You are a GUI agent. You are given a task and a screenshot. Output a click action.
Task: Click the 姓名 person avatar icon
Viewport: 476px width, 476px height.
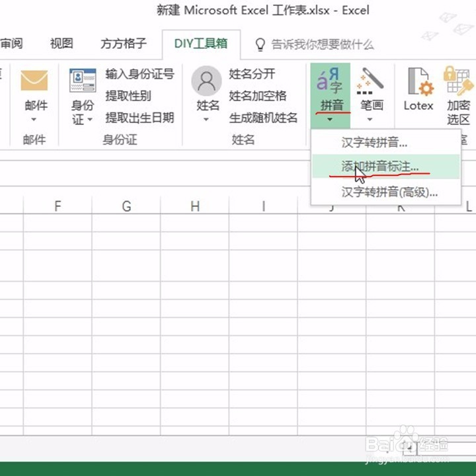[x=206, y=81]
